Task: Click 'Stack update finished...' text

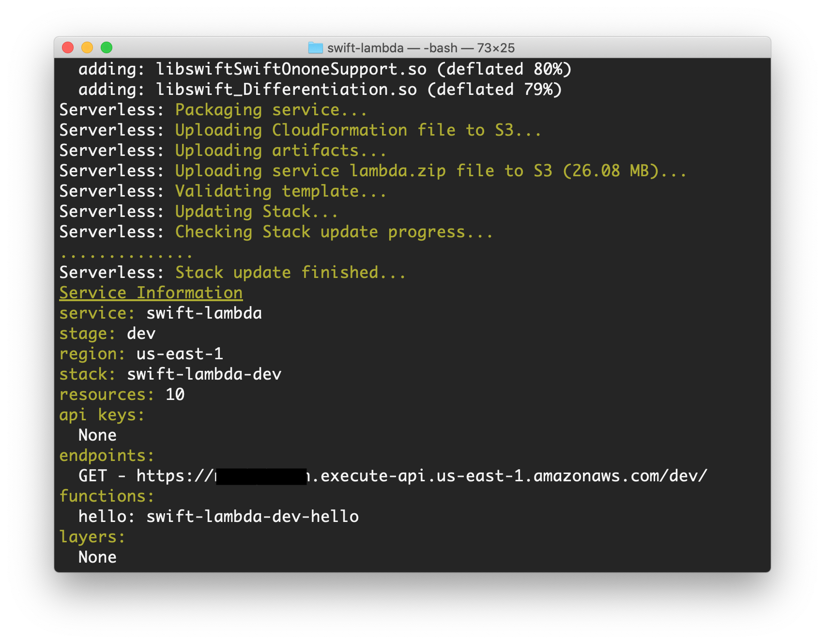Action: (290, 273)
